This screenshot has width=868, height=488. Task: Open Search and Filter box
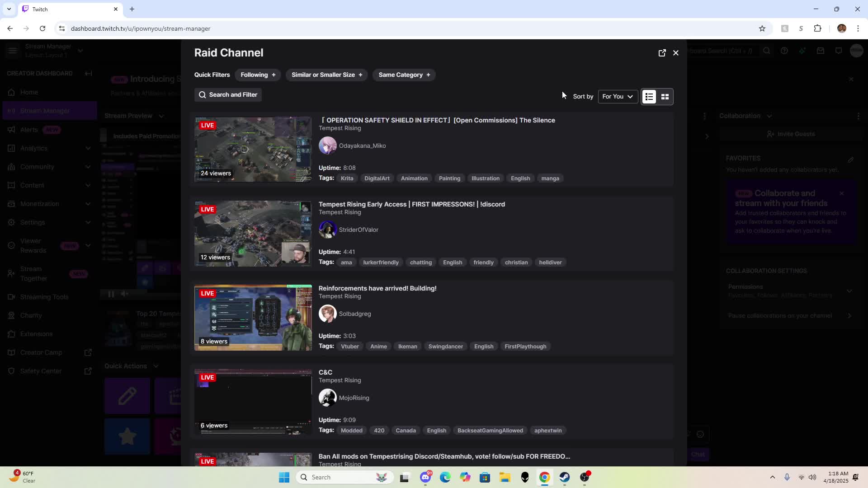click(x=228, y=95)
